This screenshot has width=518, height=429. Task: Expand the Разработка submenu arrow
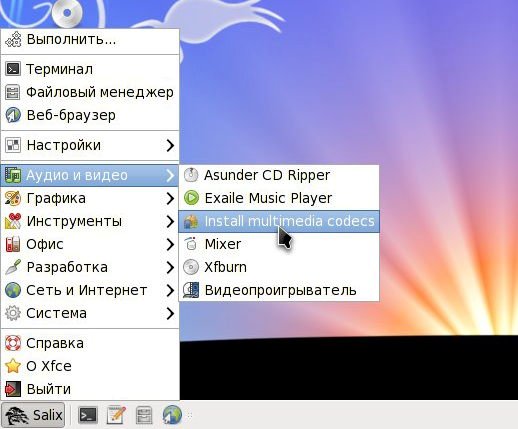click(x=170, y=267)
